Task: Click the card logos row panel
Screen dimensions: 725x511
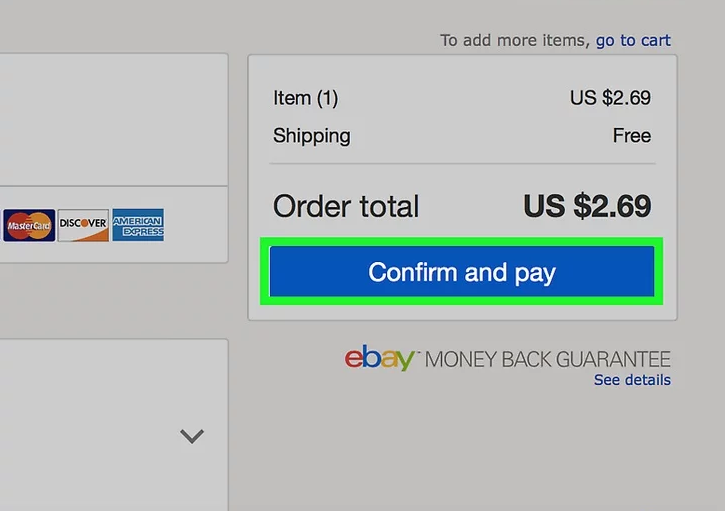Action: coord(114,225)
